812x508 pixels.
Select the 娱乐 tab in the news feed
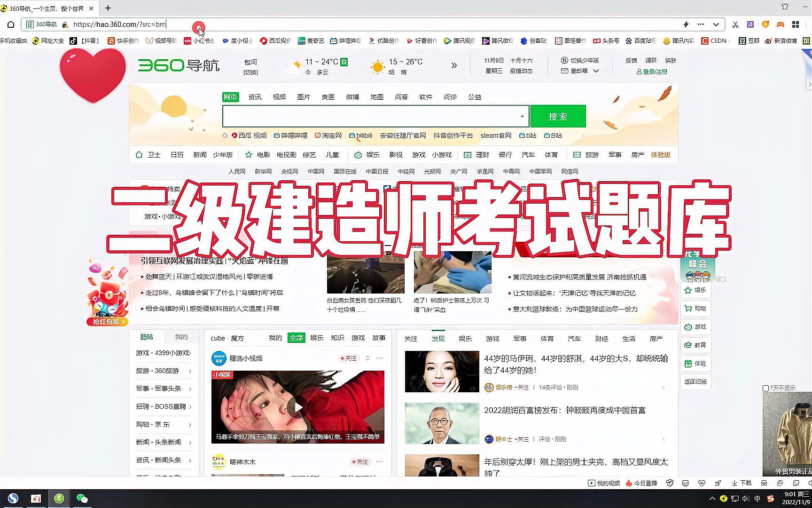[x=465, y=338]
